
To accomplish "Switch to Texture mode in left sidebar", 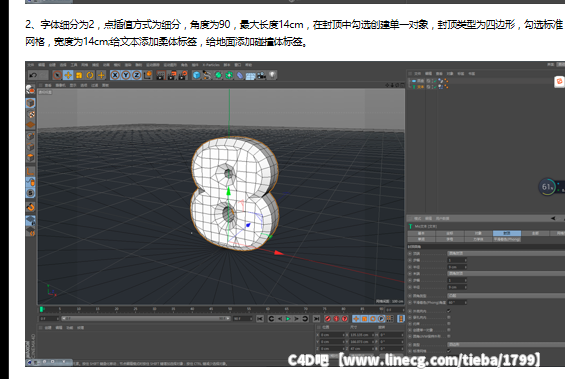I will 31,115.
